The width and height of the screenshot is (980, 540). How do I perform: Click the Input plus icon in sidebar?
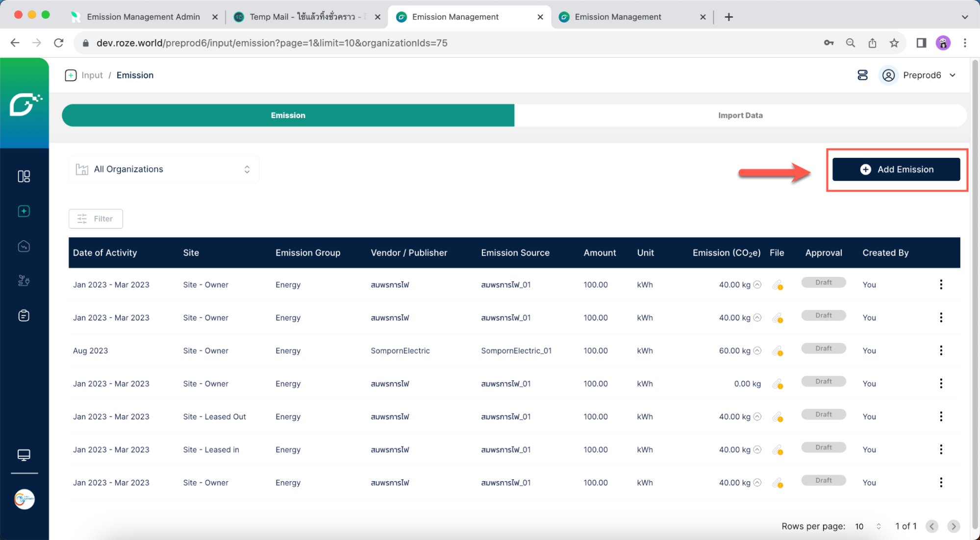pos(24,211)
